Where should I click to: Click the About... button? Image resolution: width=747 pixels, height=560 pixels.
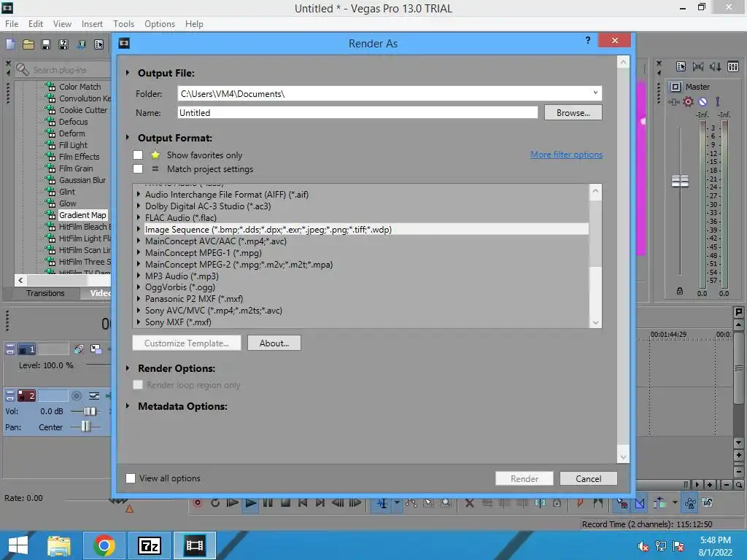coord(274,343)
